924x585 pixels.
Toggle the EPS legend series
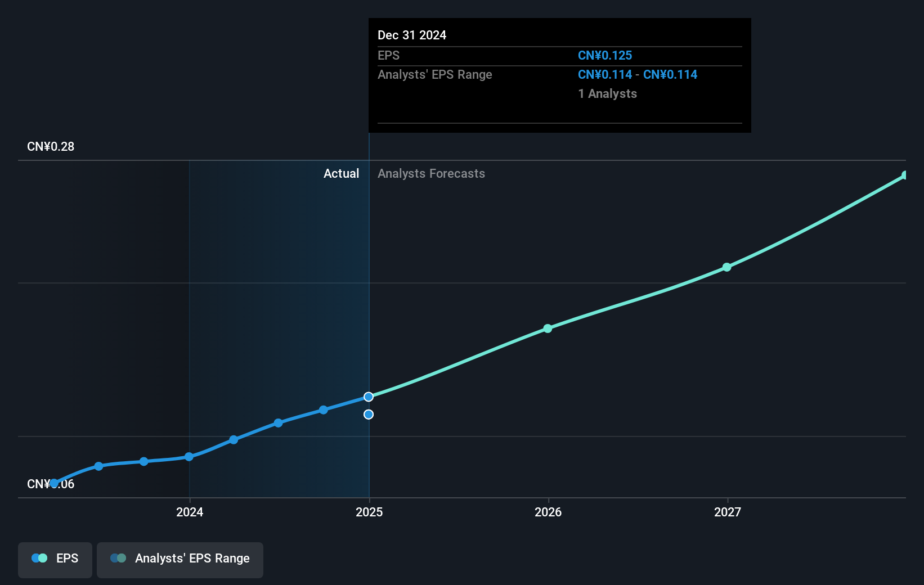point(55,560)
